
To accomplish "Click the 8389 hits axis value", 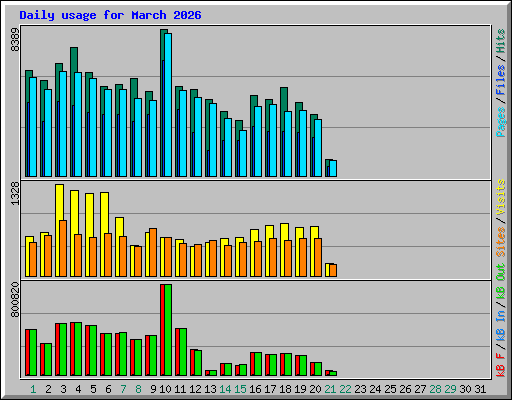I will pyautogui.click(x=15, y=40).
